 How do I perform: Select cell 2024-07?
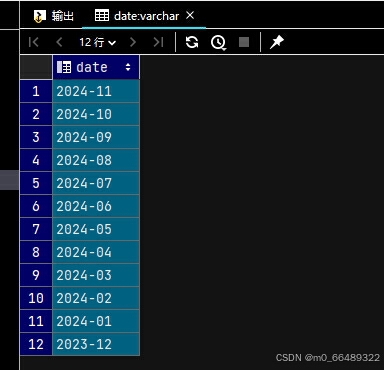pyautogui.click(x=96, y=183)
